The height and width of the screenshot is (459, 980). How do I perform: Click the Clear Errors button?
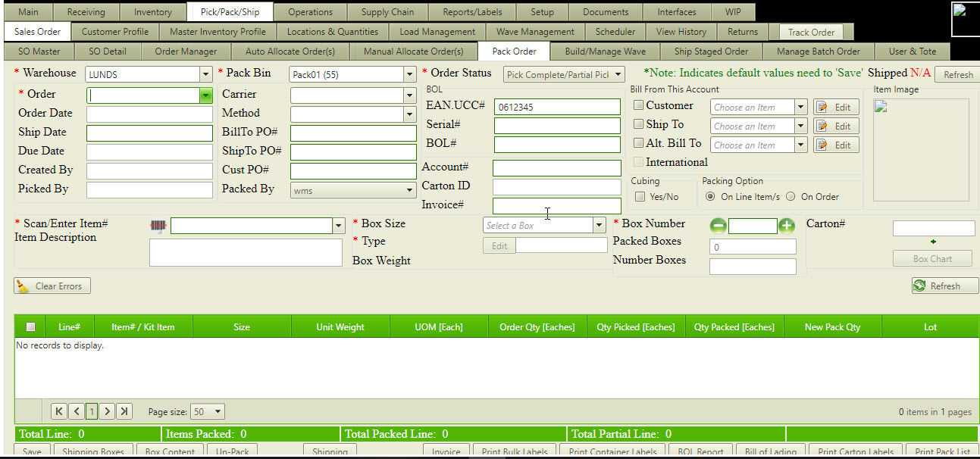pos(52,286)
